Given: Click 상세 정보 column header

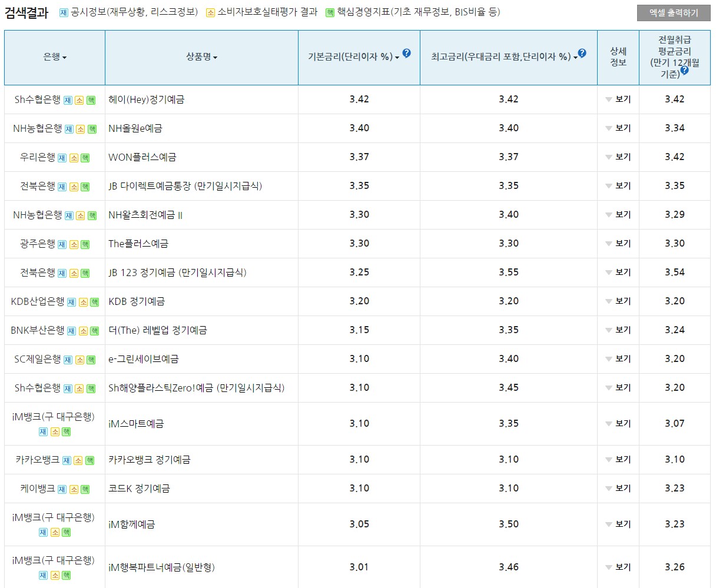Looking at the screenshot, I should [618, 57].
